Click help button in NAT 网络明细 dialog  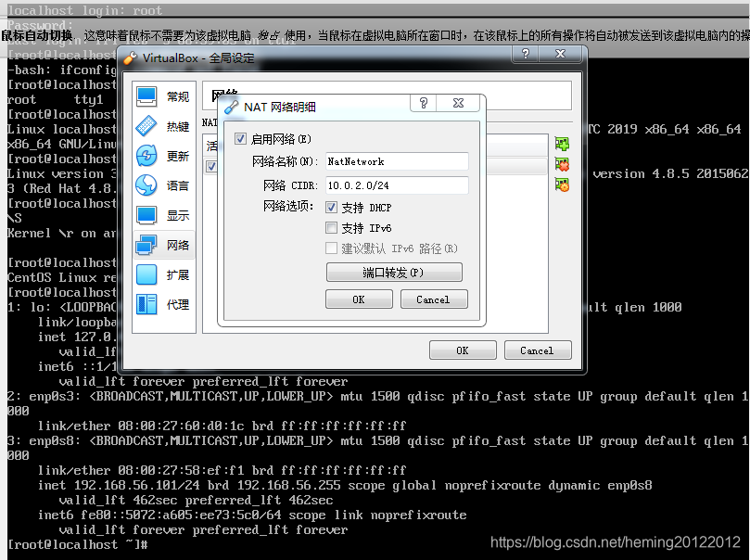[424, 103]
